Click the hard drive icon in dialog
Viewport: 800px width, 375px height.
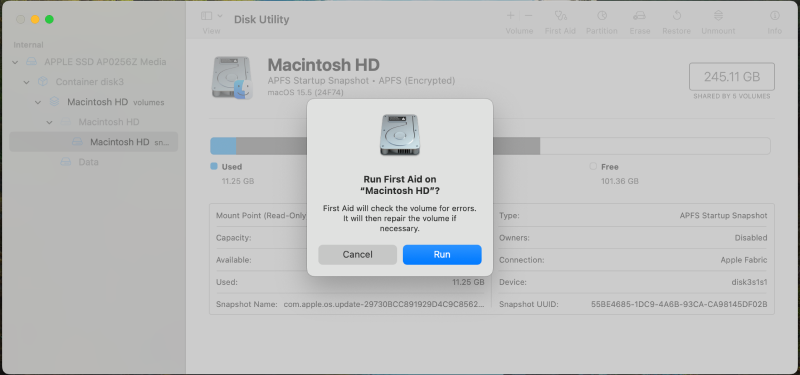tap(399, 135)
